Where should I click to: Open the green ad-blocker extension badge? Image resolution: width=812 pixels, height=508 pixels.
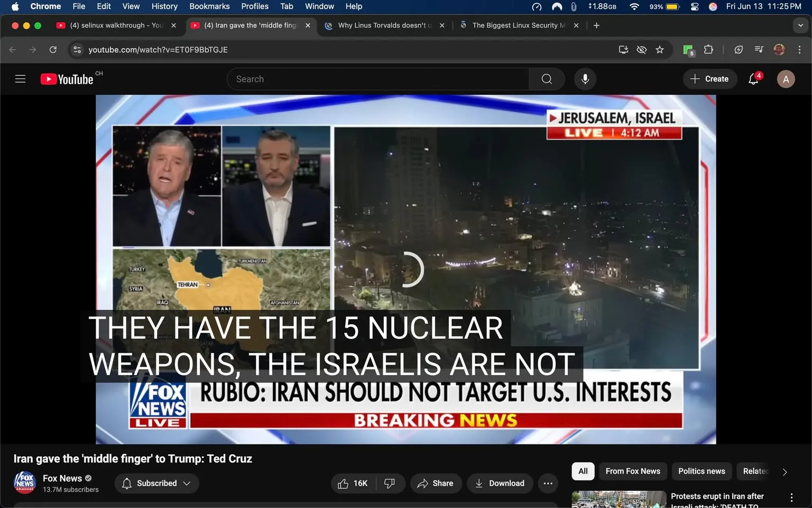(687, 49)
